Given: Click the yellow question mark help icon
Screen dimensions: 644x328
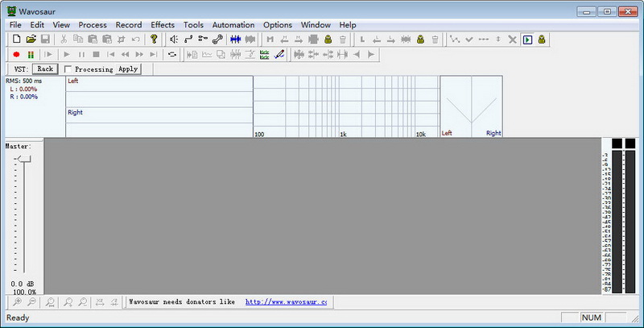Looking at the screenshot, I should pos(154,39).
